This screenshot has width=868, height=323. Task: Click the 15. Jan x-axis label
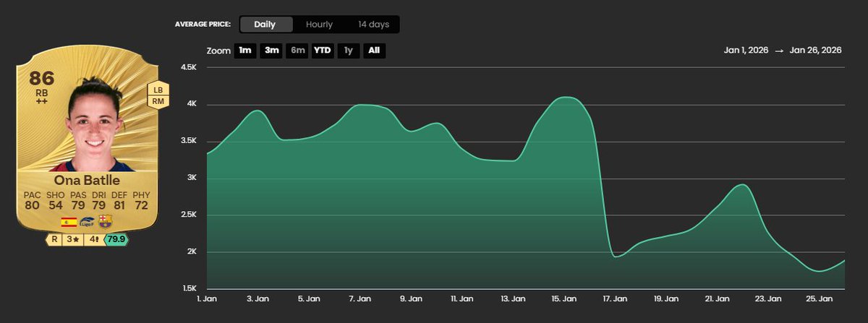click(x=564, y=298)
